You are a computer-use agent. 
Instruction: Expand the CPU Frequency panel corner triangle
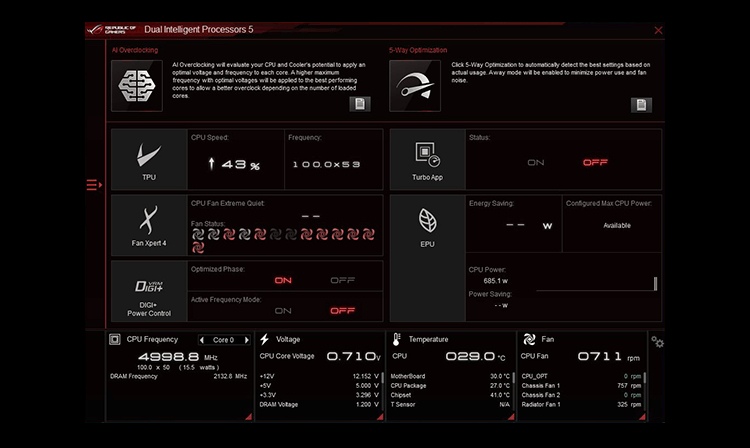click(248, 417)
